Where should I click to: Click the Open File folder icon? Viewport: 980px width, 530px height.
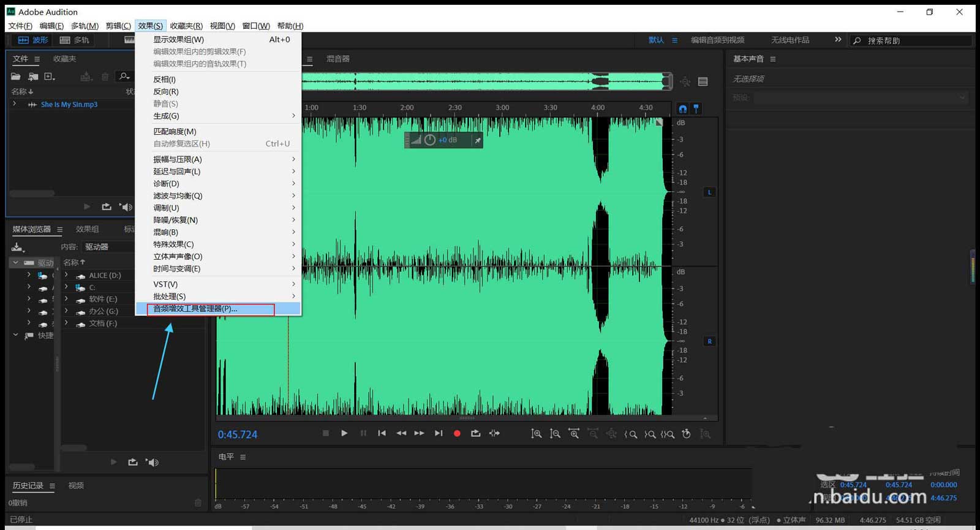(16, 77)
